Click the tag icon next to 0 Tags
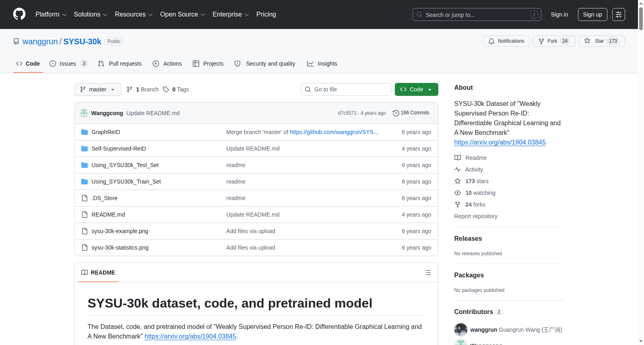The image size is (644, 345). tap(166, 89)
